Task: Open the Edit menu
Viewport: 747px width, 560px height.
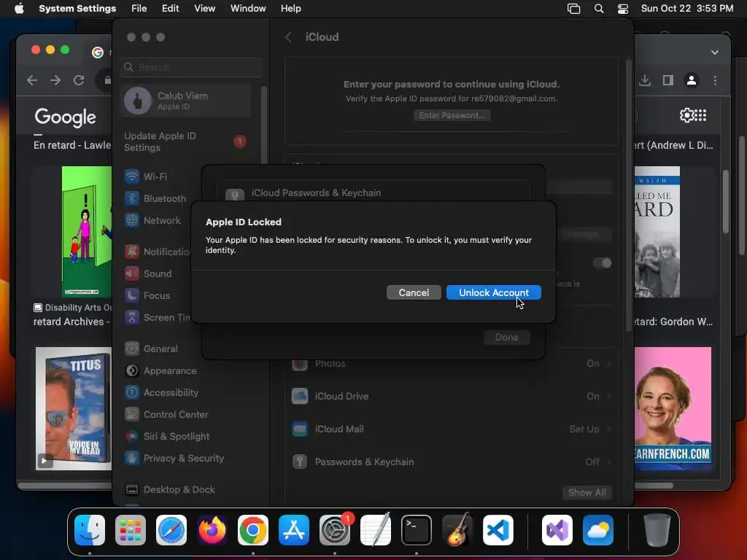Action: (x=170, y=9)
